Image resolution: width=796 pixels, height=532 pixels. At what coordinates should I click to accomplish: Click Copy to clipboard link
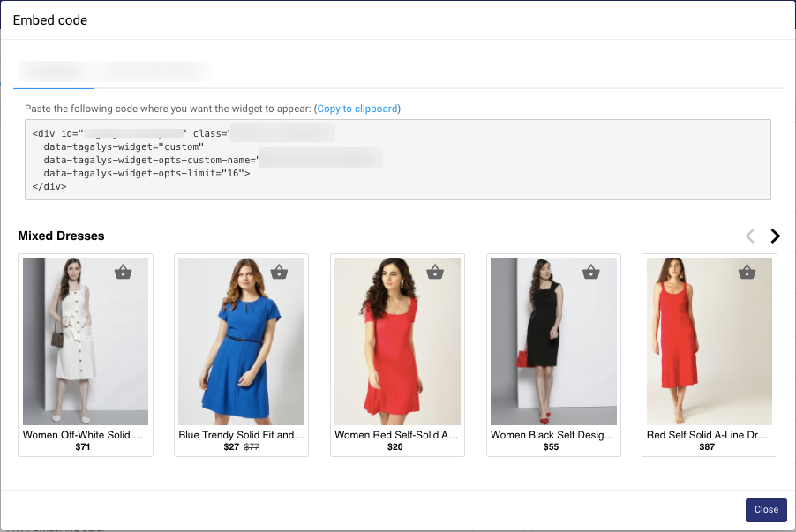357,109
